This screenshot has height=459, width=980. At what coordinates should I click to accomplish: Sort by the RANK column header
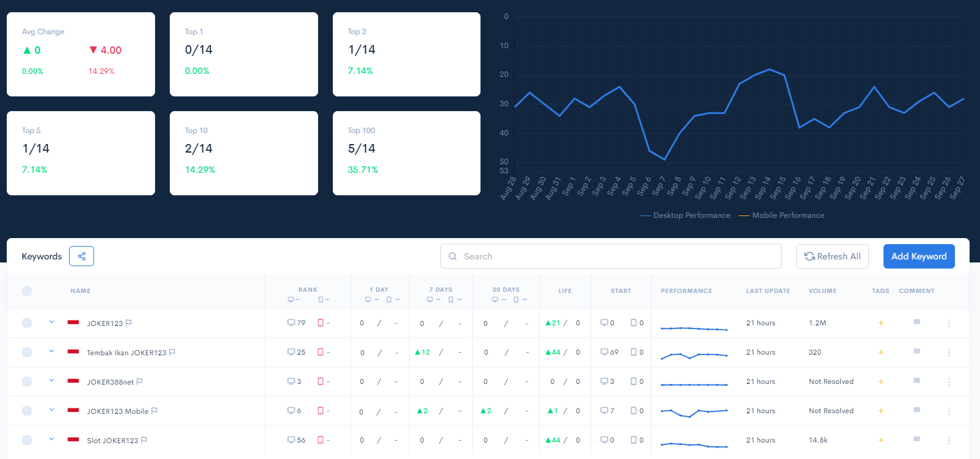[x=308, y=290]
